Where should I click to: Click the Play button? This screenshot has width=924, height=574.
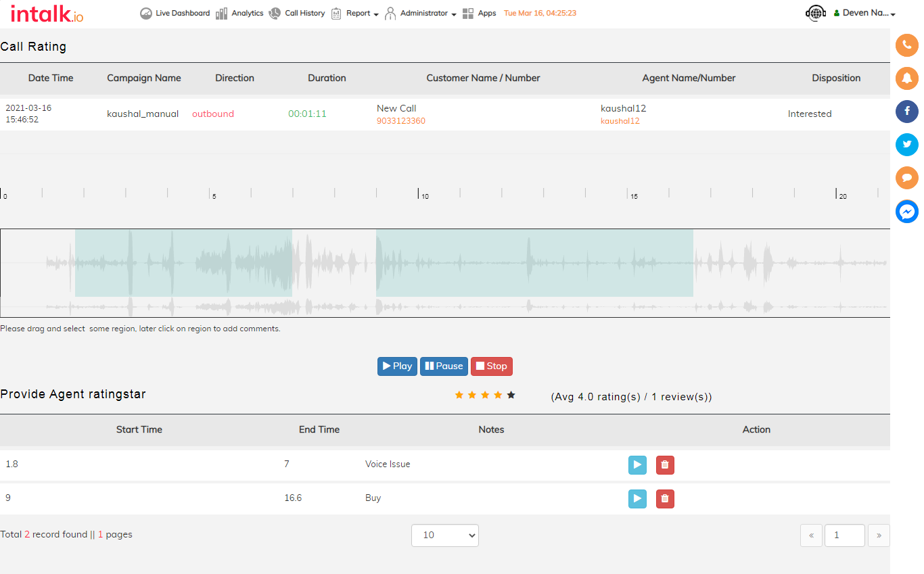point(397,366)
